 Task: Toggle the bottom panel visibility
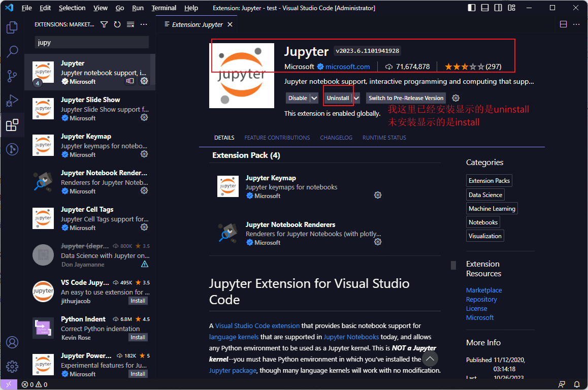pyautogui.click(x=485, y=8)
